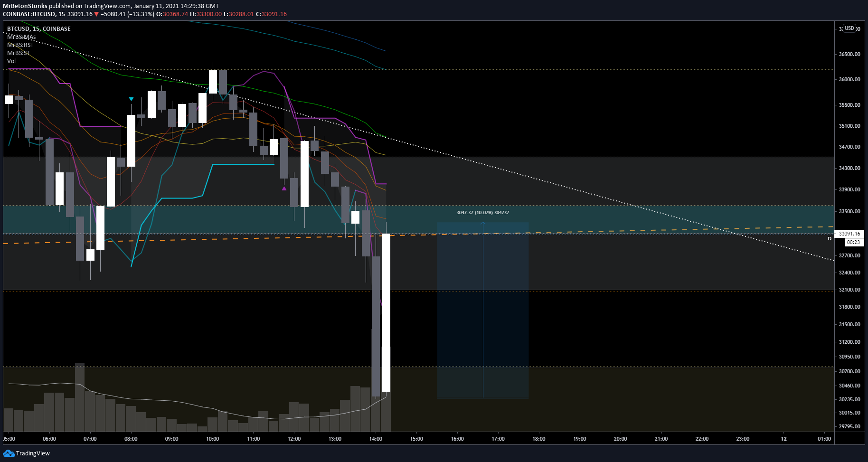The image size is (868, 462).
Task: Click the high value H:33300.00
Action: tap(206, 14)
